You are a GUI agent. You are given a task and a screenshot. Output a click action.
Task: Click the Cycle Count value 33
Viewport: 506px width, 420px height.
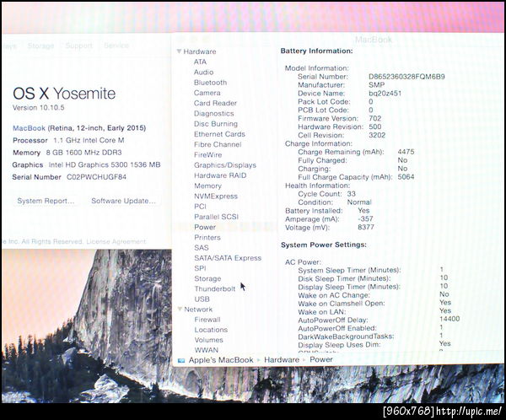352,194
